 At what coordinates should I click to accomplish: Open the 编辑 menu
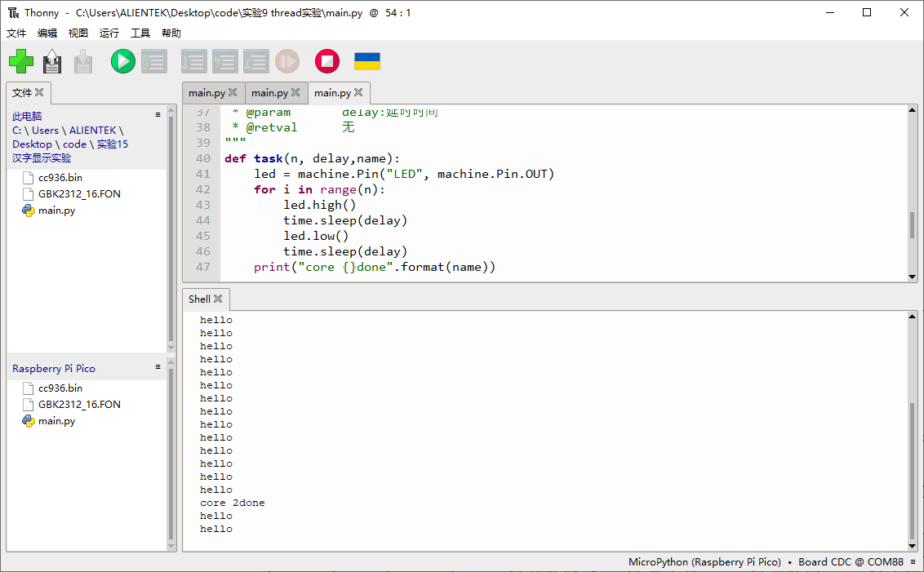point(47,33)
